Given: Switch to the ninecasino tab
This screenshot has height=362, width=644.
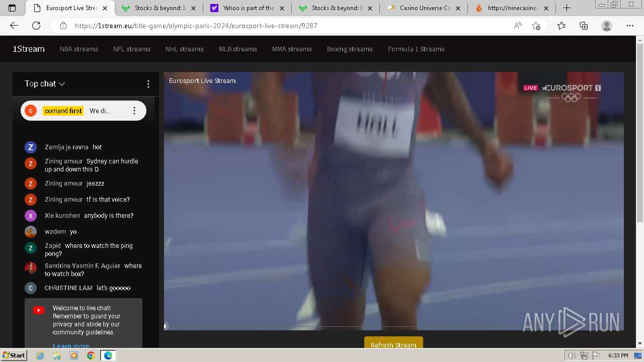Looking at the screenshot, I should 513,8.
